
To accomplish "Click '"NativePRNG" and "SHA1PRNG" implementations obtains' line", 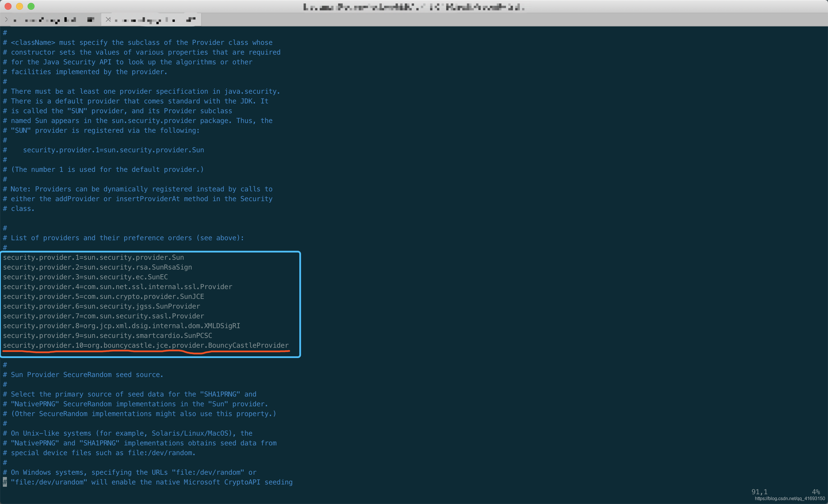I will 140,443.
